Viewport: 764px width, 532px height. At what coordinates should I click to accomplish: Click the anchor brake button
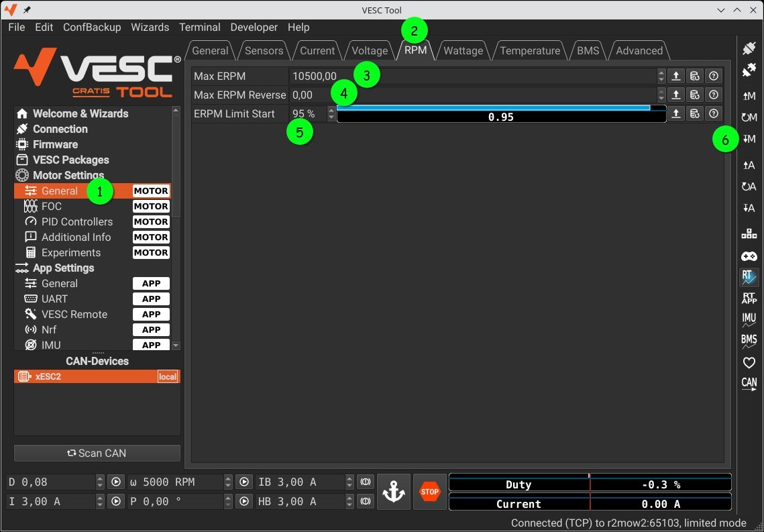[393, 492]
